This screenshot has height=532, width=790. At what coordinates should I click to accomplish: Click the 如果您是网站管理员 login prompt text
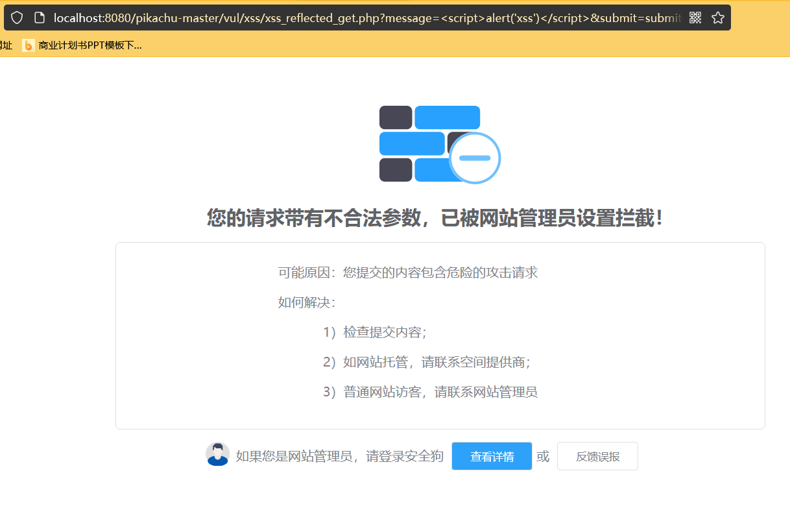[339, 456]
